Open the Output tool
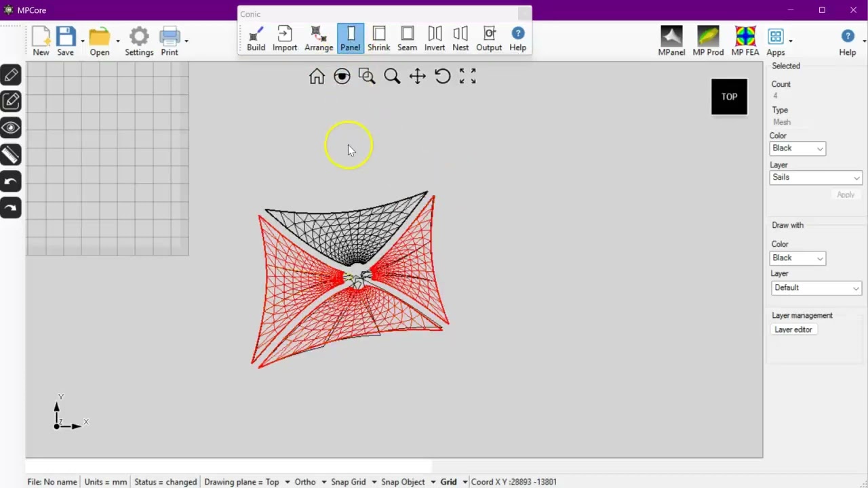This screenshot has height=488, width=868. pyautogui.click(x=489, y=39)
